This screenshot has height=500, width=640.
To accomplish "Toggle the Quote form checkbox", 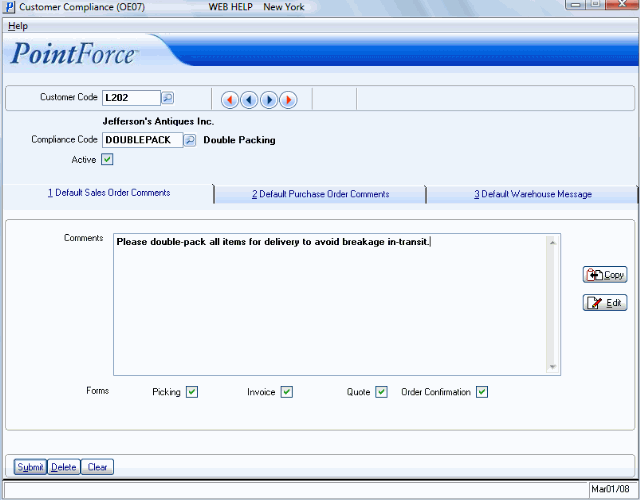I will click(381, 392).
